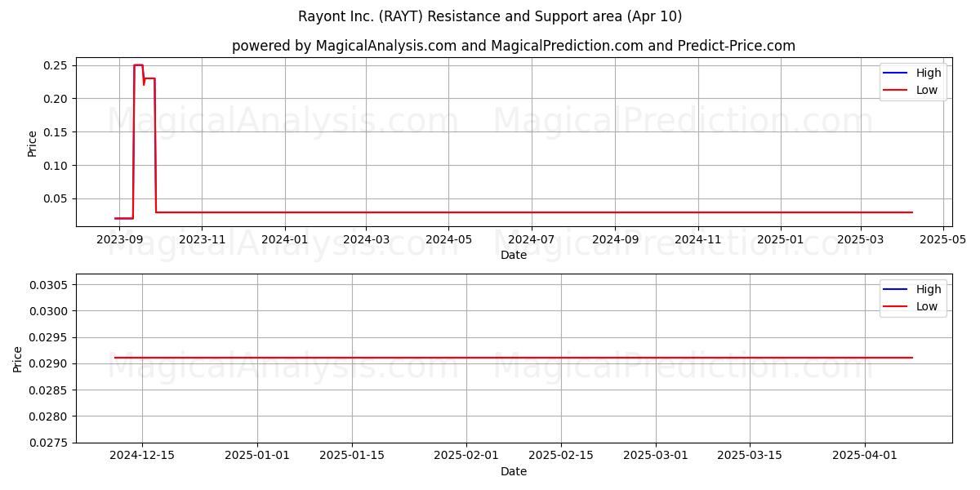The image size is (980, 490).
Task: Click the 2025-02-15 date tick label
Action: click(x=561, y=456)
